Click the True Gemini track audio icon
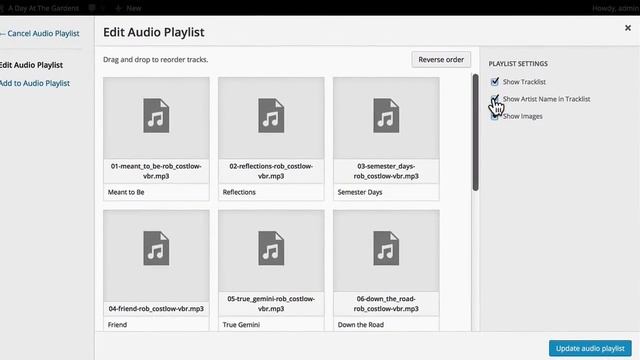This screenshot has width=640, height=360. coord(271,248)
